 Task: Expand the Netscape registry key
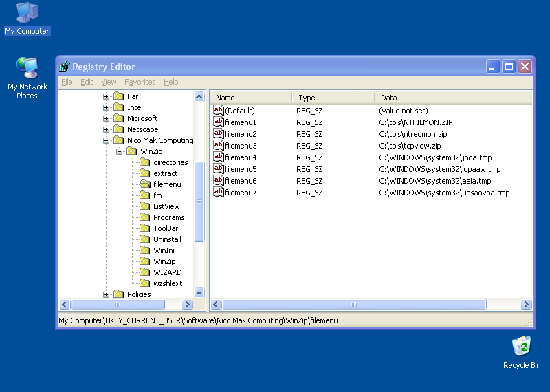pyautogui.click(x=106, y=129)
